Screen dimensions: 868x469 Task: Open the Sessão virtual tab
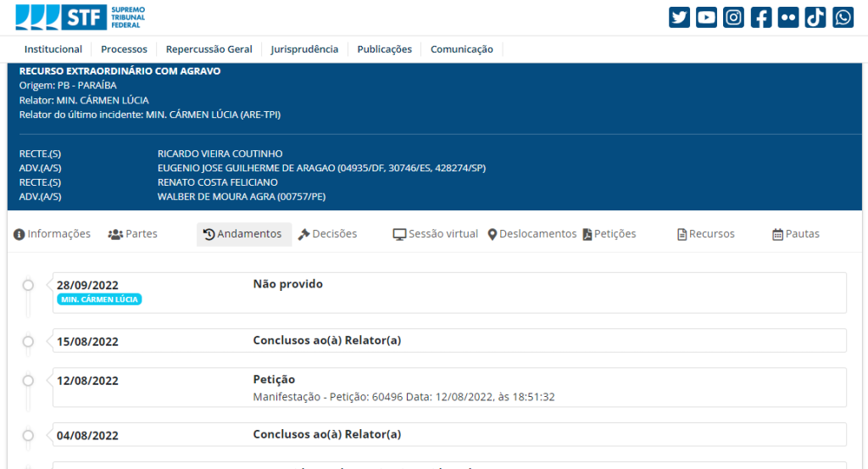pyautogui.click(x=435, y=234)
